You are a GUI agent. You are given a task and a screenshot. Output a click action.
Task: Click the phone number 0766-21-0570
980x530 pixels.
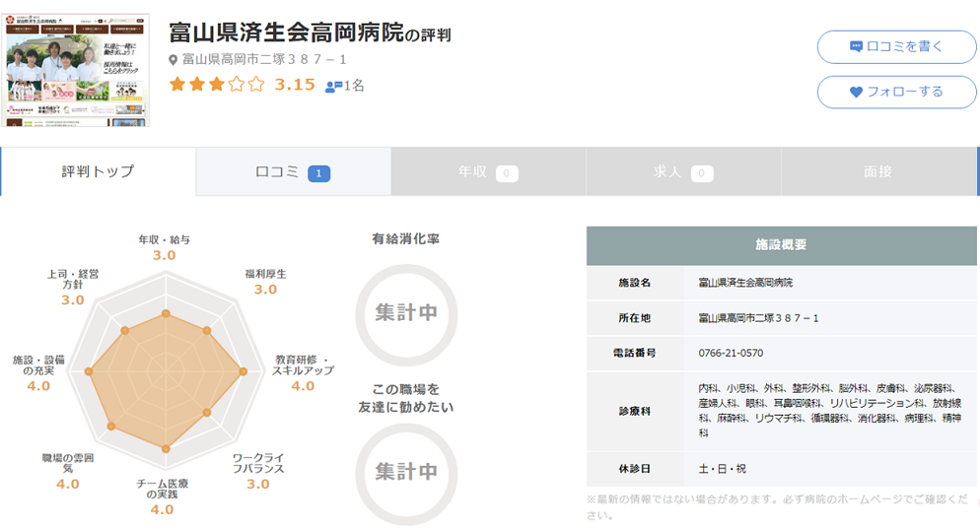731,353
